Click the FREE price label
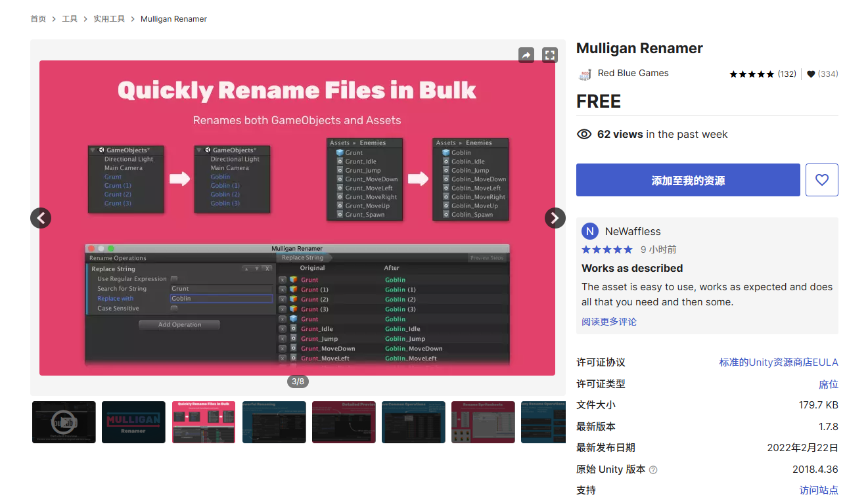Viewport: 868px width, 503px height. click(599, 101)
